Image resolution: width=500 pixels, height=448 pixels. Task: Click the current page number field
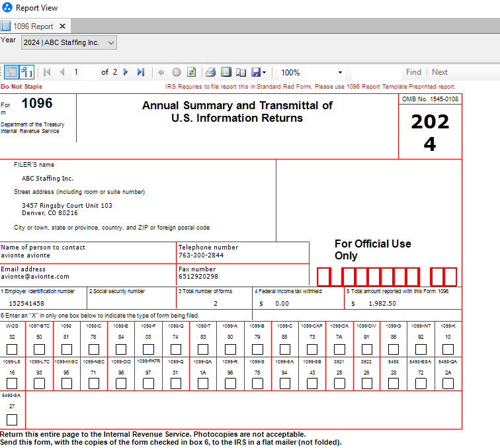[85, 72]
